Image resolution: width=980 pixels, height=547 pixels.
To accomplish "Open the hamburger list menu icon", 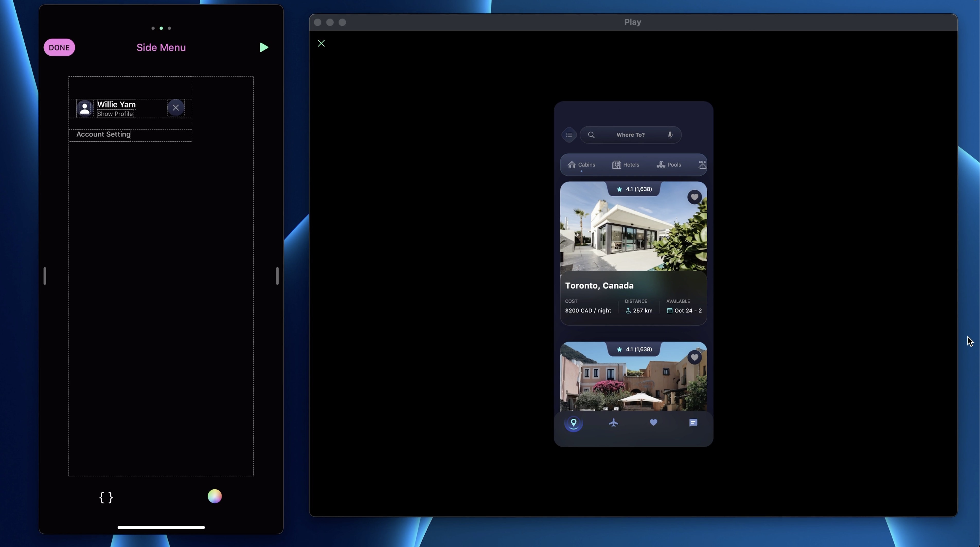I will point(569,135).
